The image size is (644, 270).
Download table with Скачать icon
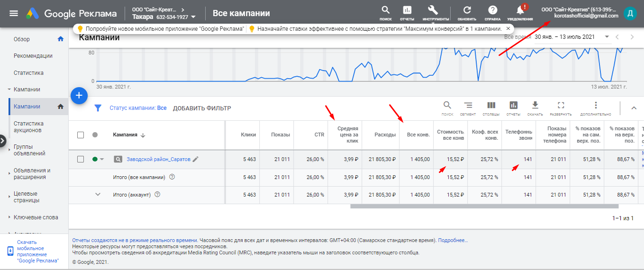tap(535, 106)
